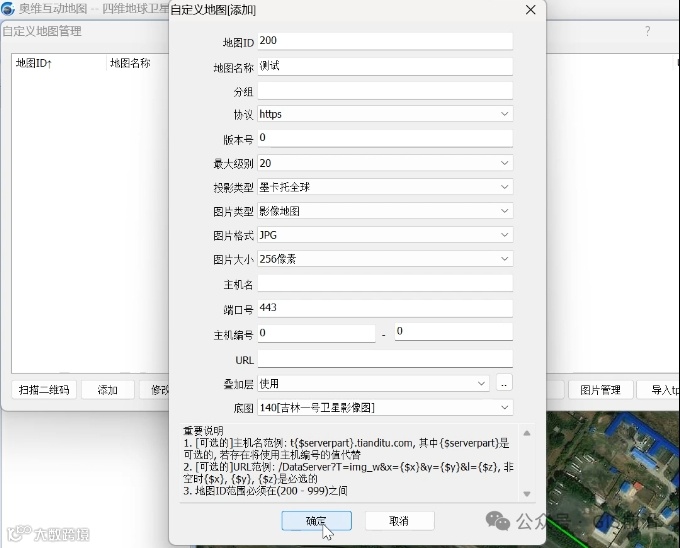
Task: Click the 版本号 input field
Action: click(385, 138)
